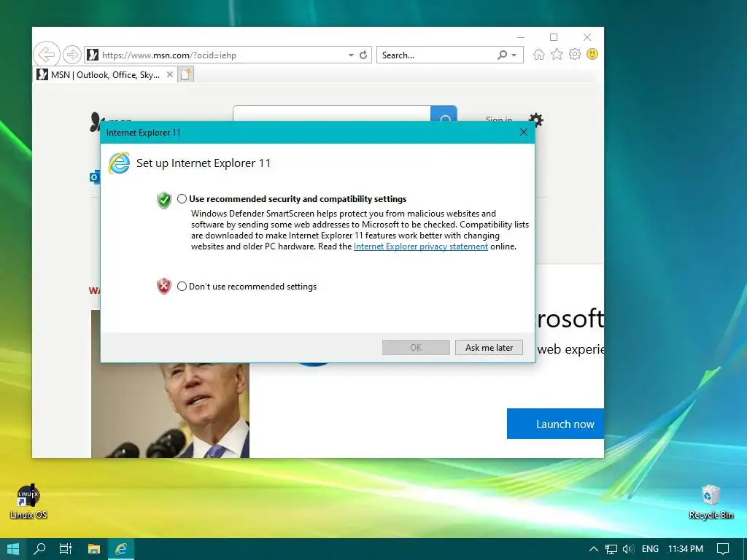Minimize the Internet Explorer window
The width and height of the screenshot is (747, 560).
[521, 37]
